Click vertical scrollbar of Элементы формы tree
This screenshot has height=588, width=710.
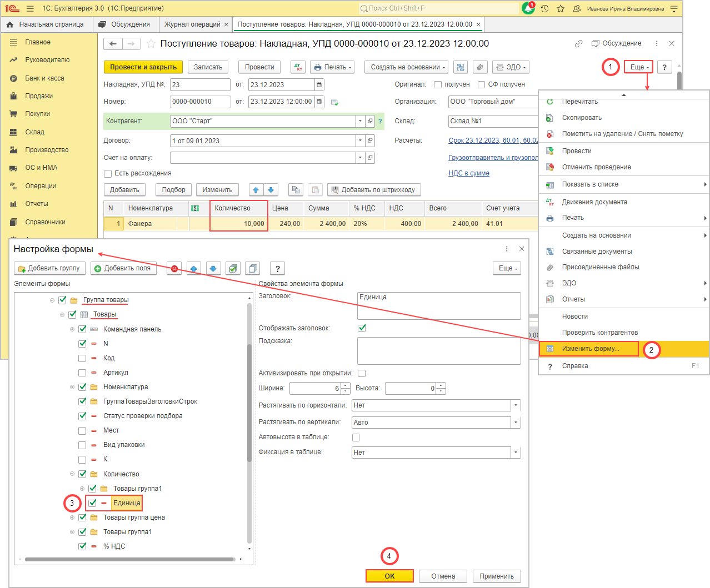[x=249, y=403]
